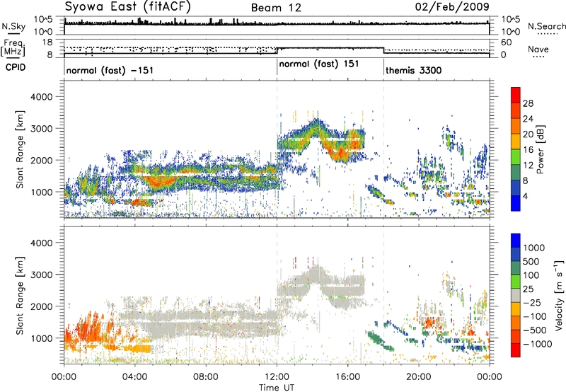
Task: Click the 'themis 3300' CPID text
Action: (x=413, y=70)
